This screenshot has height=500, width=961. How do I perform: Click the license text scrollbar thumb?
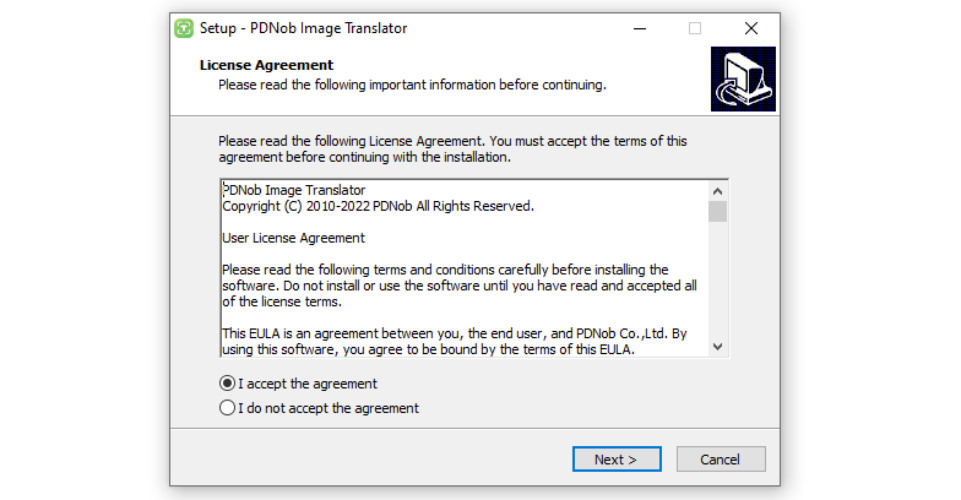[717, 211]
